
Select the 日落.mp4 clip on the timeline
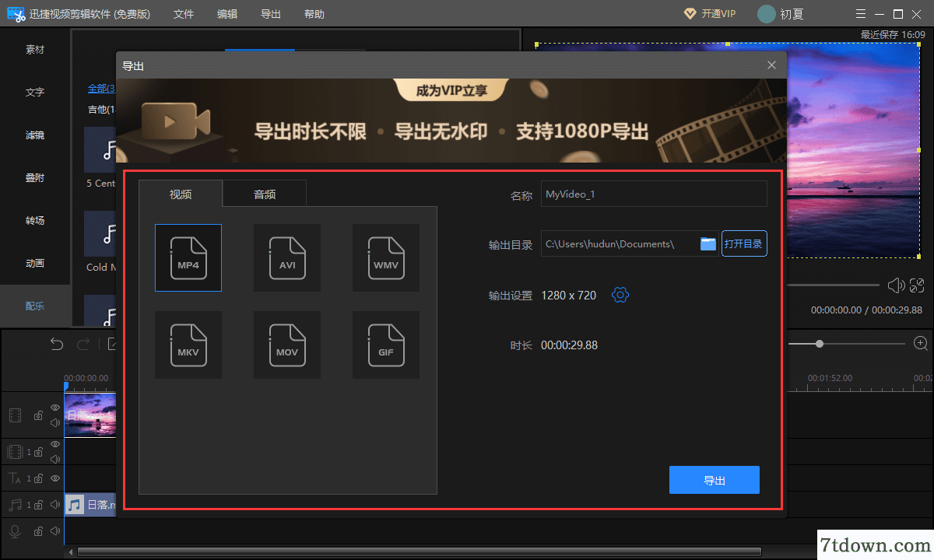tap(90, 415)
